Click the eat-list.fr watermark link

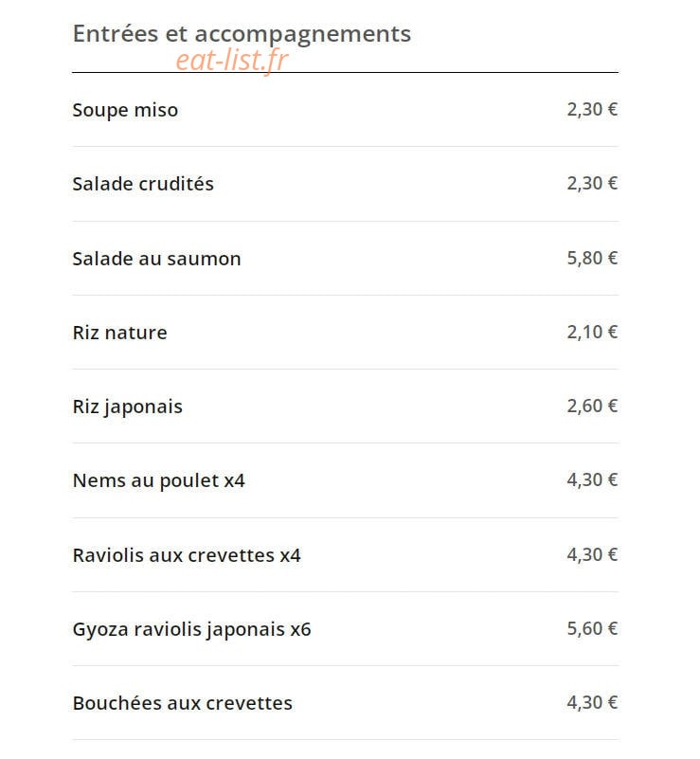232,61
